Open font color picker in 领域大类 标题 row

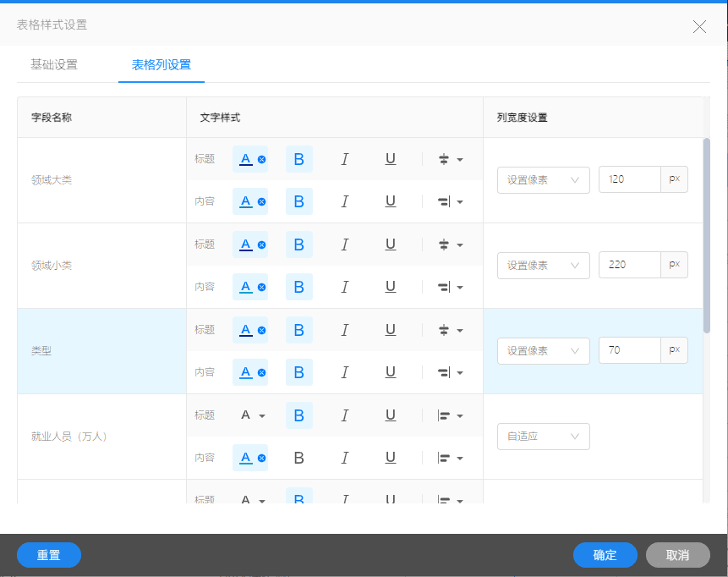coord(245,159)
